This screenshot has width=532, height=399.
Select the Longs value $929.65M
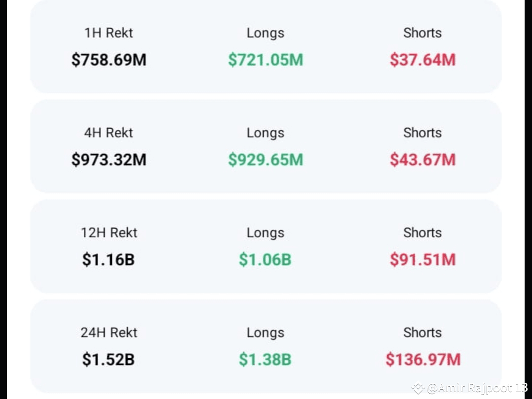click(265, 160)
